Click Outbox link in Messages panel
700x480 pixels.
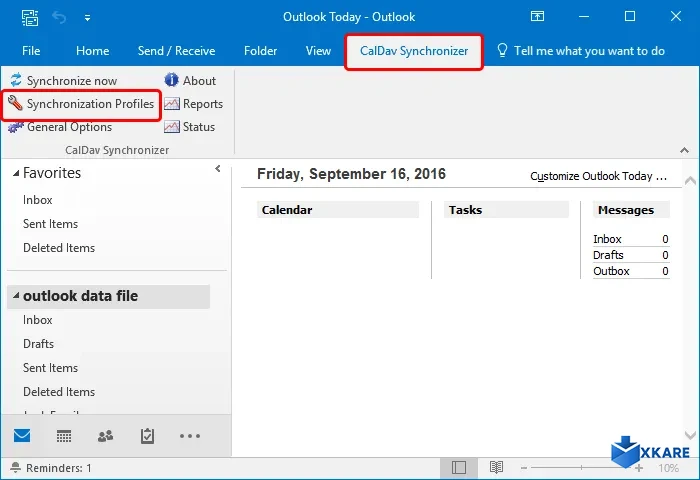tap(611, 271)
